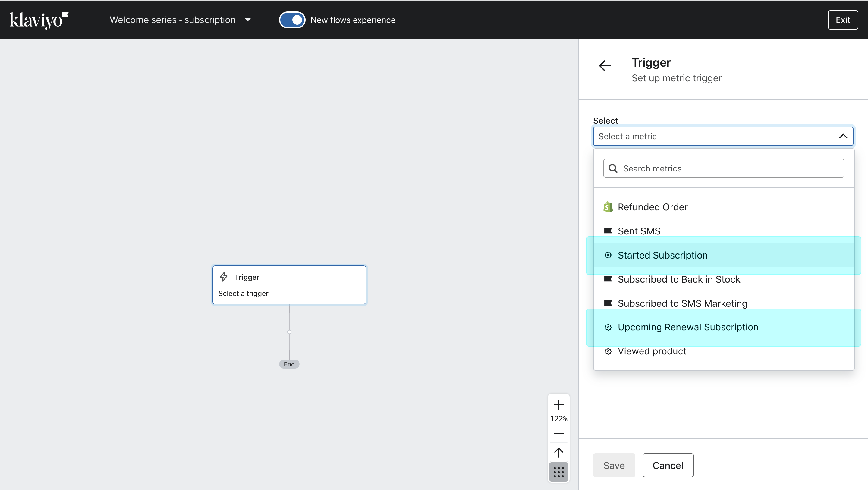Select the Started Subscription metric
Screen dimensions: 868x490
pos(723,255)
